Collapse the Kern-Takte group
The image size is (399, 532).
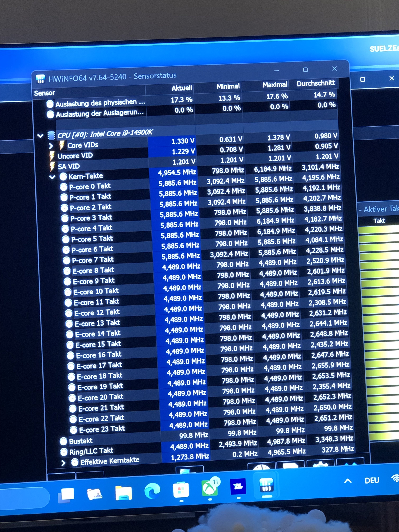pos(52,177)
